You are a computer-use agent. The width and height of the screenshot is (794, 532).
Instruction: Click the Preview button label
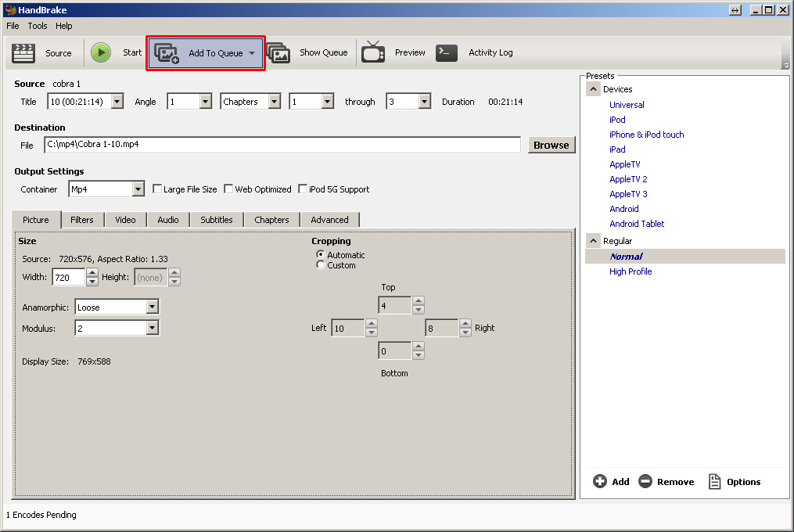coord(410,52)
